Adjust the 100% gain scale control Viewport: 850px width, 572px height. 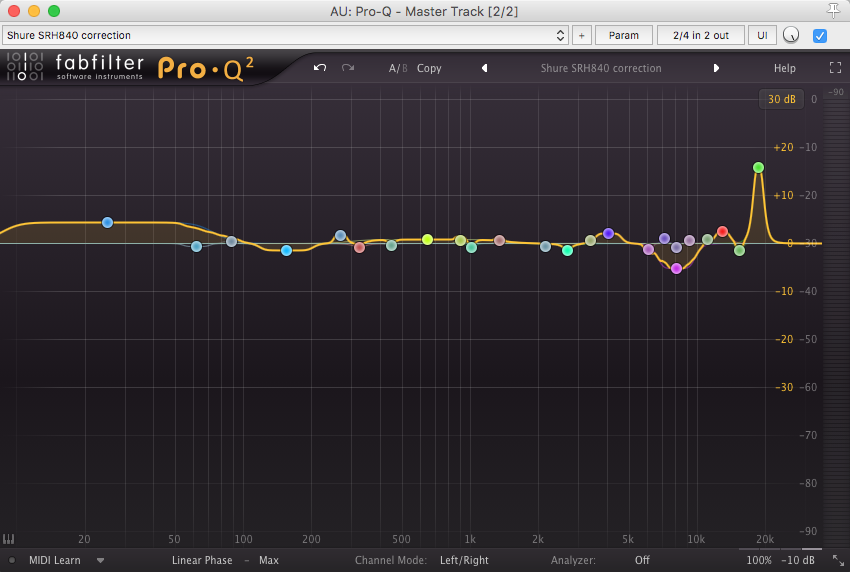[758, 560]
